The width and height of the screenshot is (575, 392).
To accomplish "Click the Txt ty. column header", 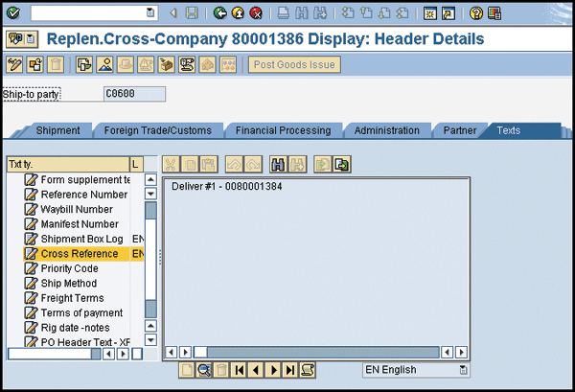I will click(68, 164).
